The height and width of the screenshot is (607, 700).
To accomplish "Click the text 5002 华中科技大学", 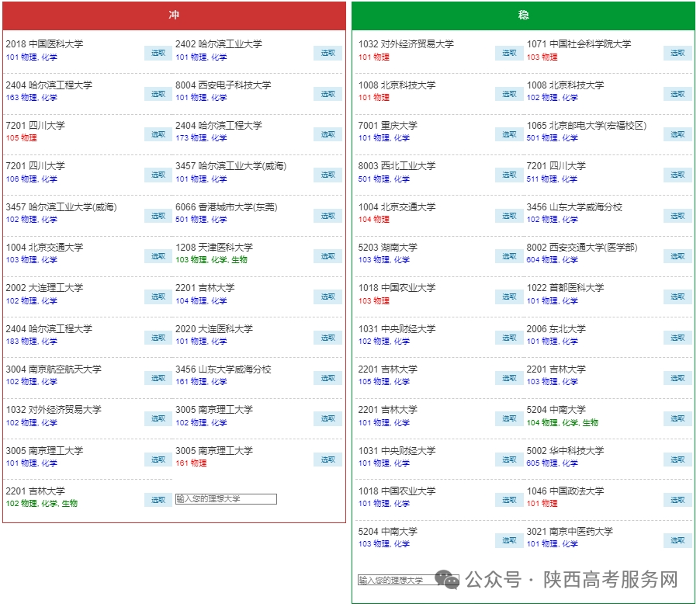I will click(566, 450).
